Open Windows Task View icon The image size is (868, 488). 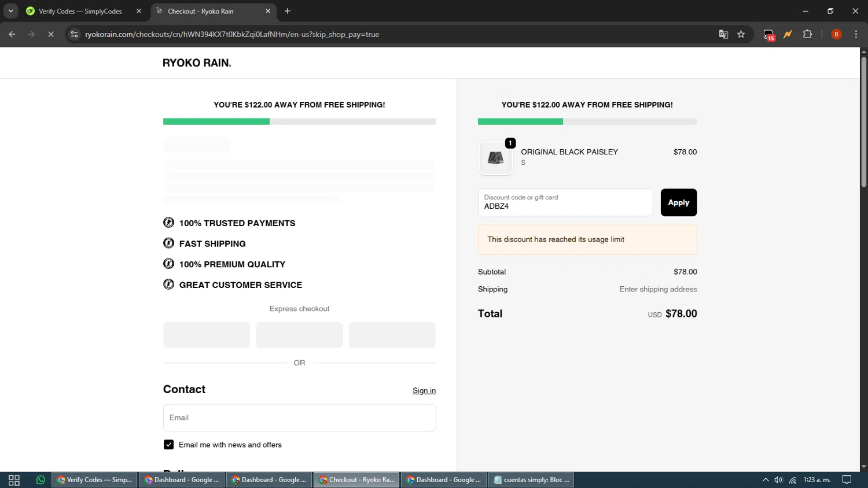(14, 480)
